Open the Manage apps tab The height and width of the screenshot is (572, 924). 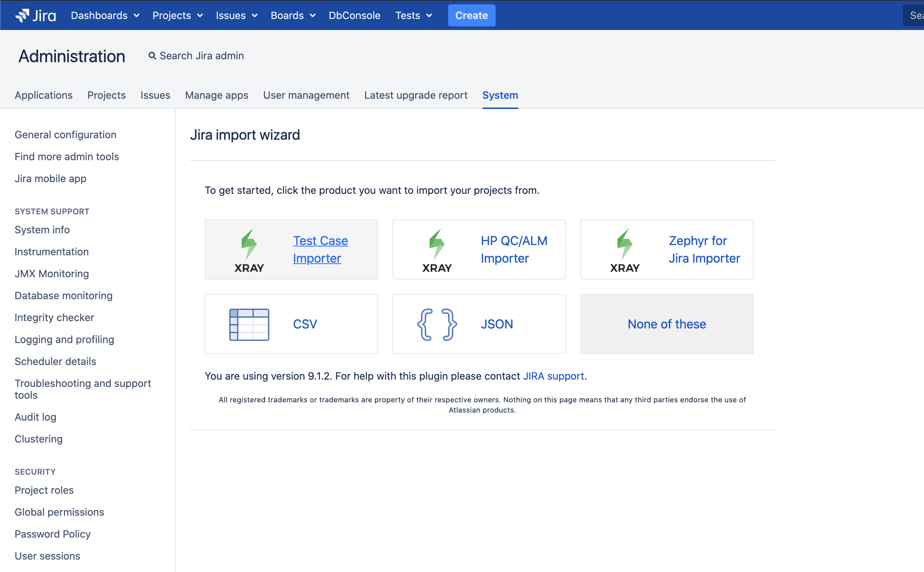point(217,95)
